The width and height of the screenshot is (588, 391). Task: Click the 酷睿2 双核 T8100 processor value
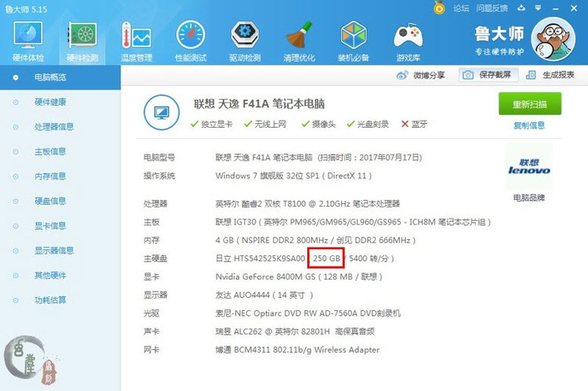coord(307,204)
